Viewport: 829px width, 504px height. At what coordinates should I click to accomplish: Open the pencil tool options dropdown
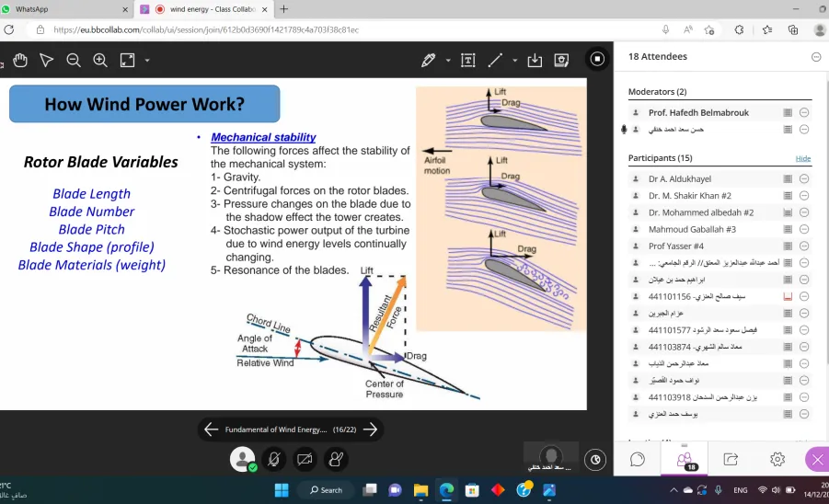pyautogui.click(x=448, y=60)
